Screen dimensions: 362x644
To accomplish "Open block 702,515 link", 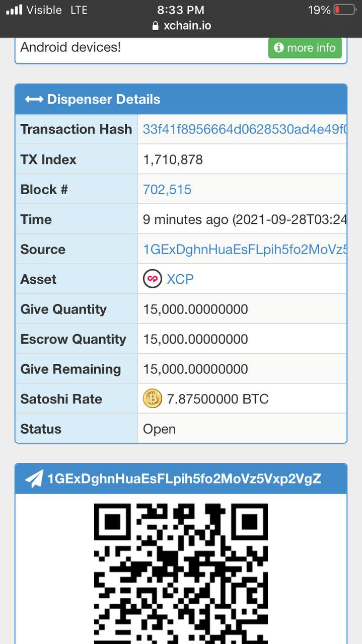I will coord(167,190).
